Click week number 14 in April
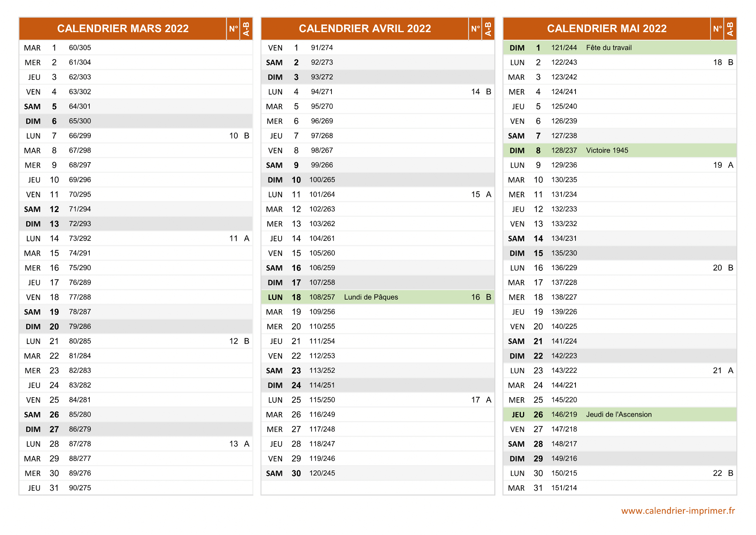The image size is (756, 535). tap(475, 92)
